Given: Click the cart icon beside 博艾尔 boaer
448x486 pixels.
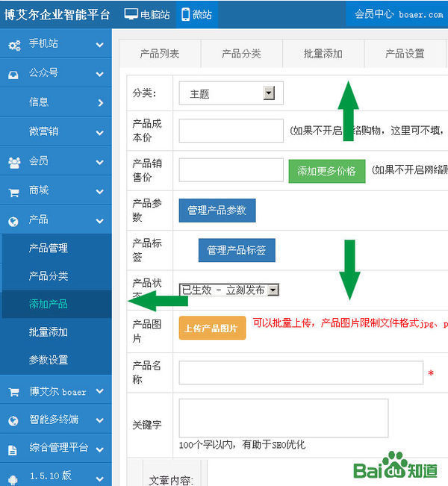Looking at the screenshot, I should coord(14,392).
